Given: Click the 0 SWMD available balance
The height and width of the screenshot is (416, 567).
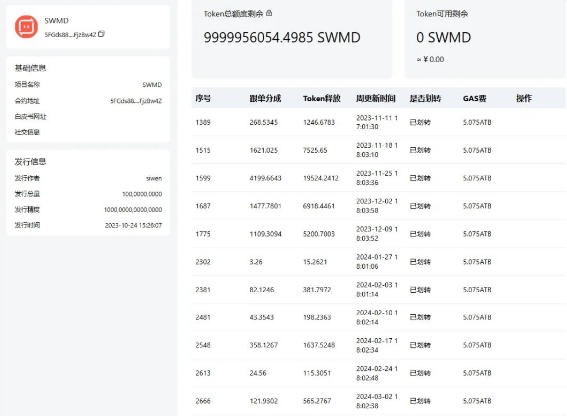Looking at the screenshot, I should click(x=443, y=37).
